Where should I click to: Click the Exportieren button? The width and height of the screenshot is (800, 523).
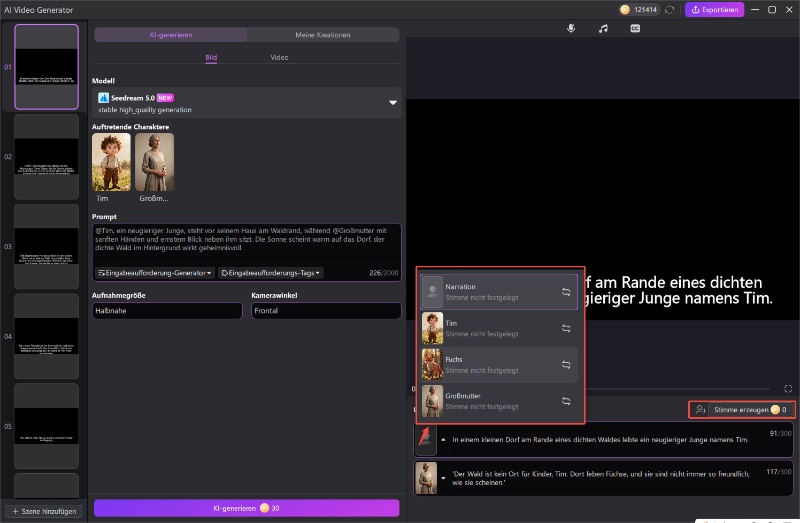tap(714, 10)
